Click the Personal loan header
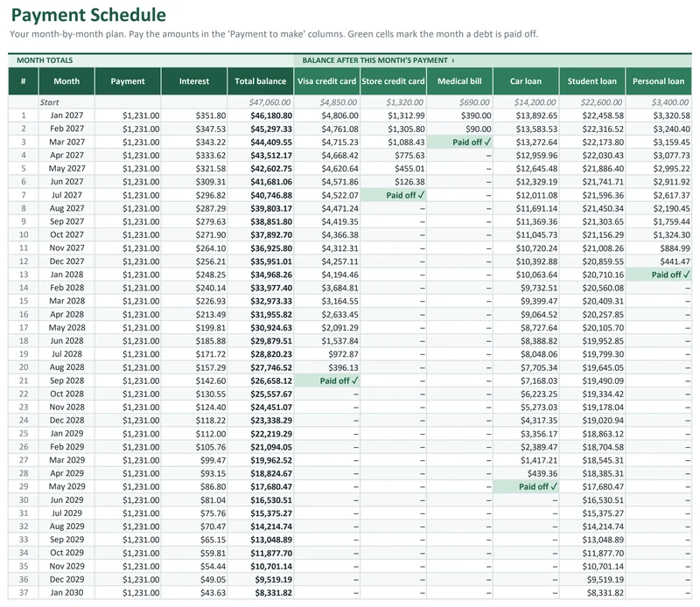Screen dimensions: 700x607 pyautogui.click(x=659, y=81)
